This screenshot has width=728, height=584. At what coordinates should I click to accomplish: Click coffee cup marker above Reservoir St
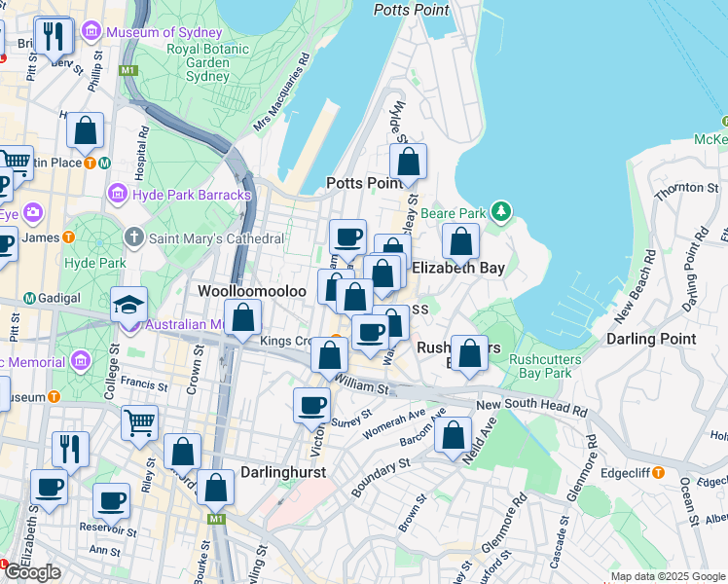tap(111, 502)
